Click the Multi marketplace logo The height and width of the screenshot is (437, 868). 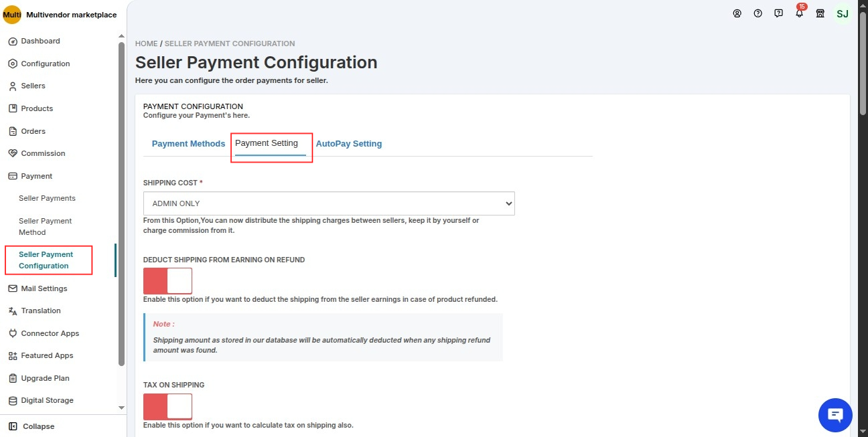click(12, 15)
